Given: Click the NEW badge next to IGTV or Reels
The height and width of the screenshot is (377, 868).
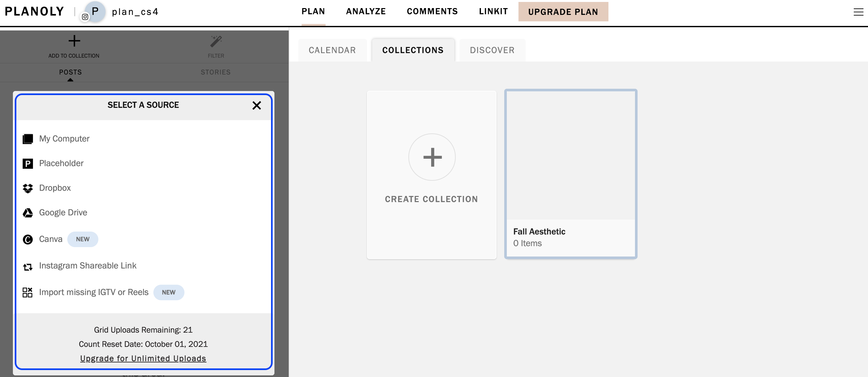Looking at the screenshot, I should click(169, 293).
